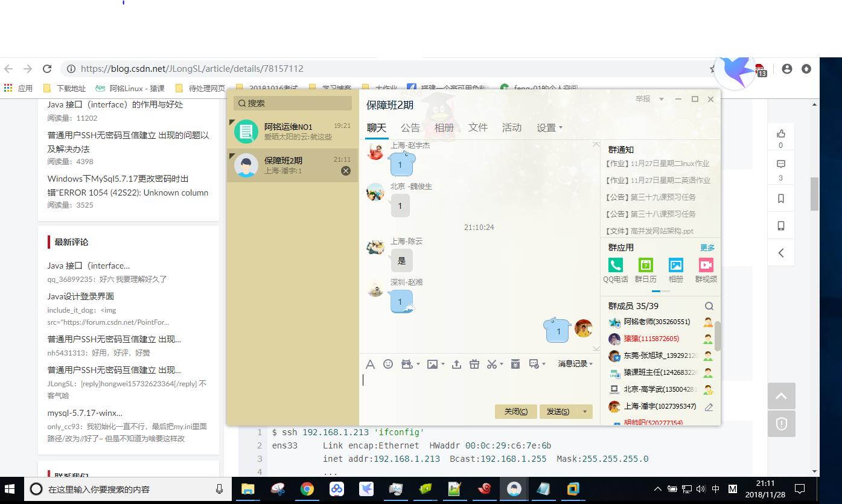This screenshot has height=504, width=842.
Task: Click the edit pencil next to 上海-潘宇
Action: (709, 407)
